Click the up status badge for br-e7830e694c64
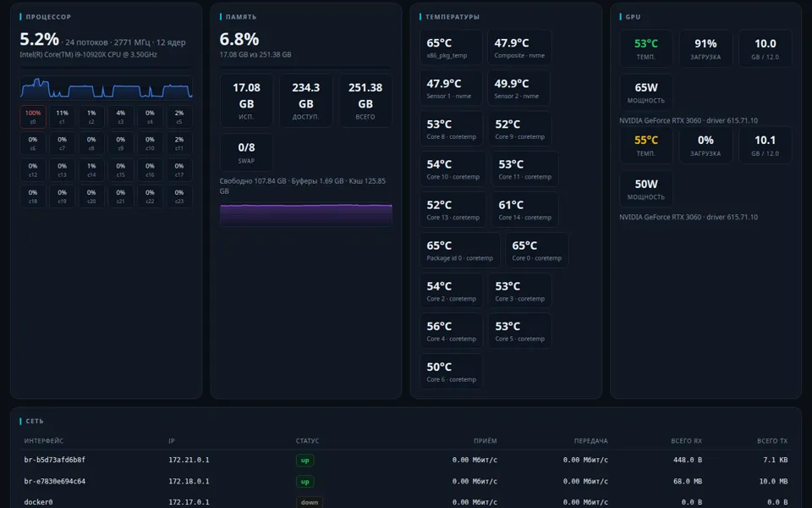812x508 pixels. (x=305, y=482)
